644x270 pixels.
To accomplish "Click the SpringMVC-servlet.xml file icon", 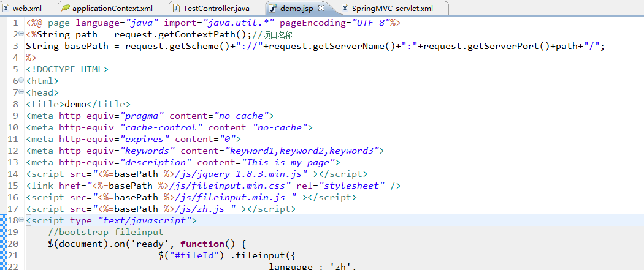I will pos(345,8).
